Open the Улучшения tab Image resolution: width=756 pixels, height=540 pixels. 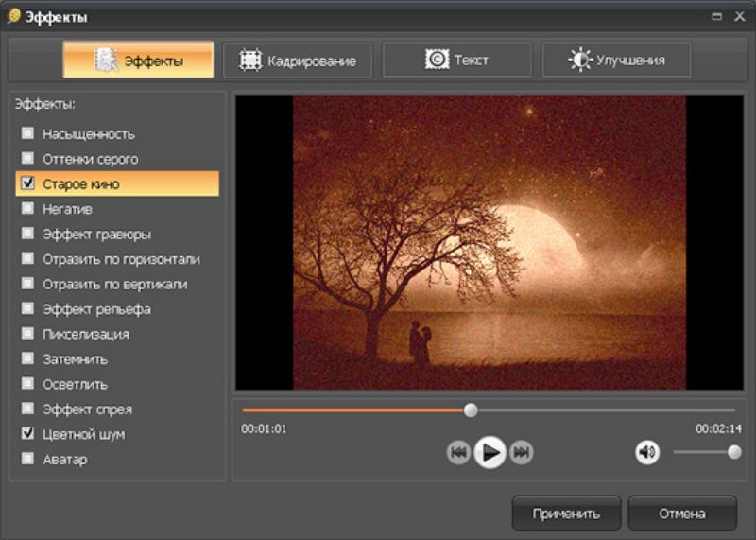click(x=617, y=60)
